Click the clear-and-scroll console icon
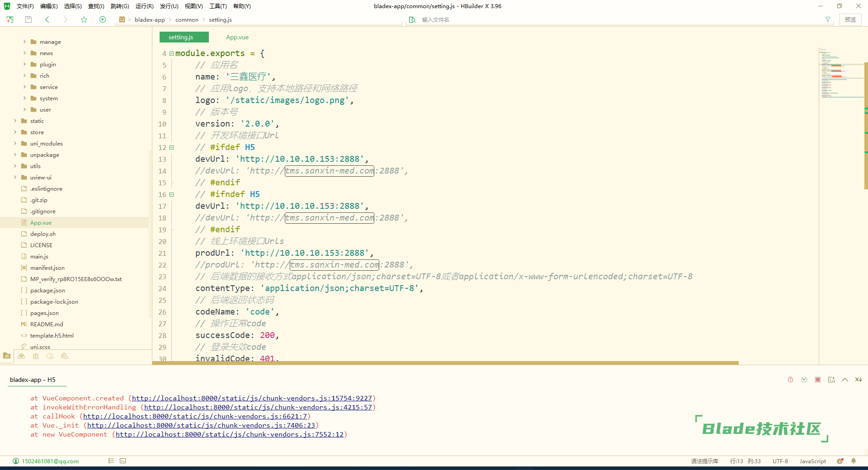The image size is (868, 470). (858, 380)
